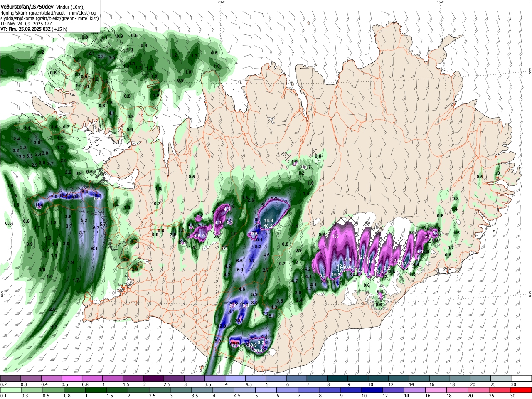Click the rain legend swatch between 7 and 8
This screenshot has height=399, width=532.
309,390
